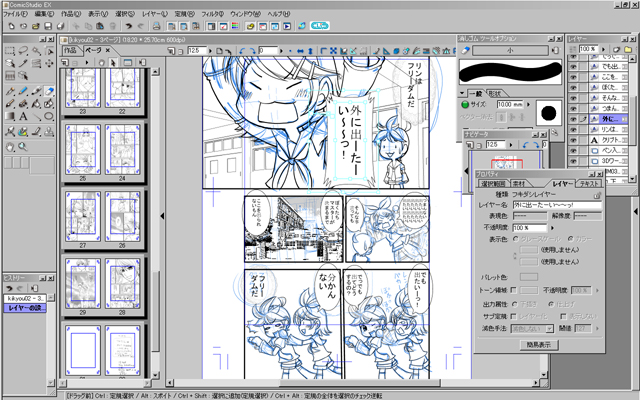Open the navigator zoom 12.5 arrow
Screen dimensions: 640x400
[x=511, y=145]
